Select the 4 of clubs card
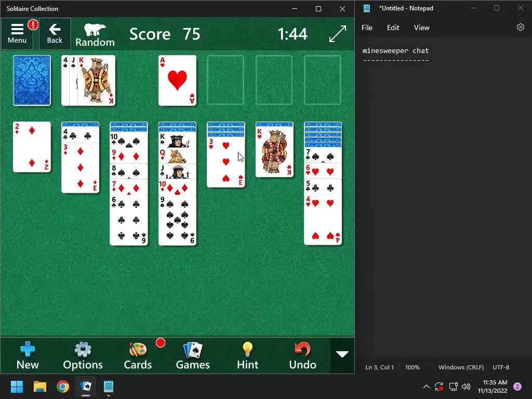This screenshot has width=532, height=399. (x=81, y=135)
